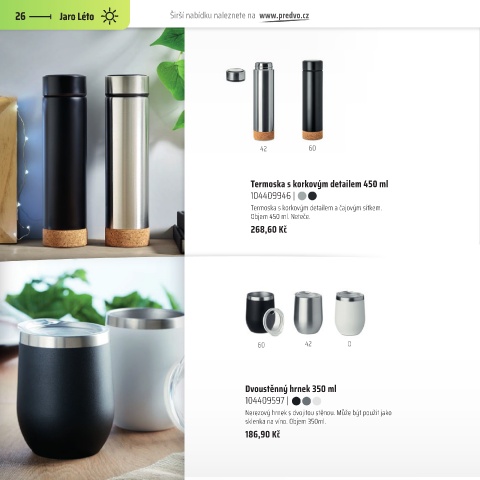Click the sun icon beside Jaro Léto
This screenshot has height=480, width=480.
point(109,16)
